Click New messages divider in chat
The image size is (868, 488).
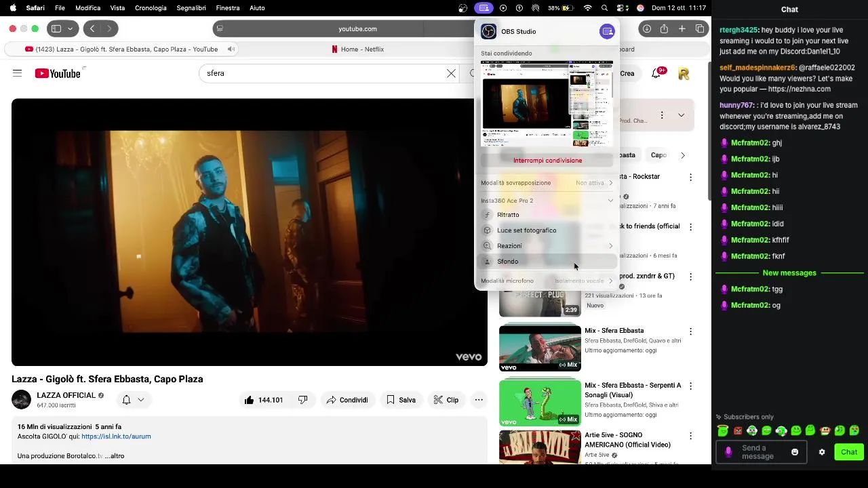(789, 273)
